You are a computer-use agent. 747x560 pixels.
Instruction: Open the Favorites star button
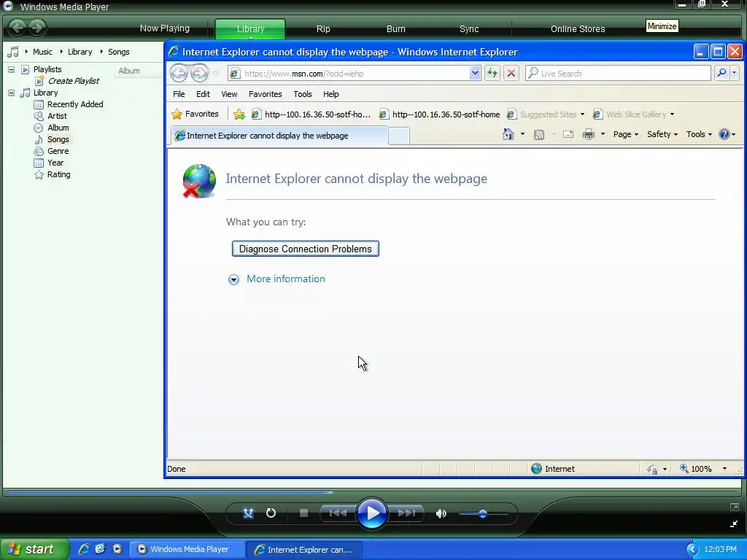[x=196, y=114]
